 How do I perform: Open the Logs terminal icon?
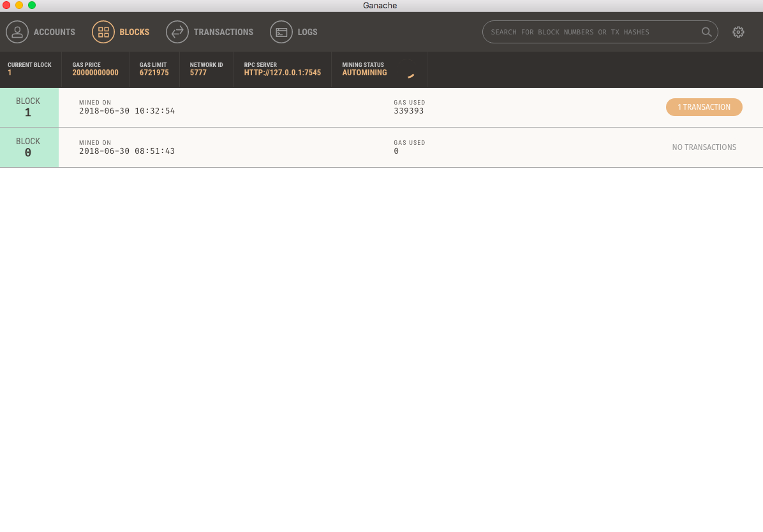coord(281,32)
